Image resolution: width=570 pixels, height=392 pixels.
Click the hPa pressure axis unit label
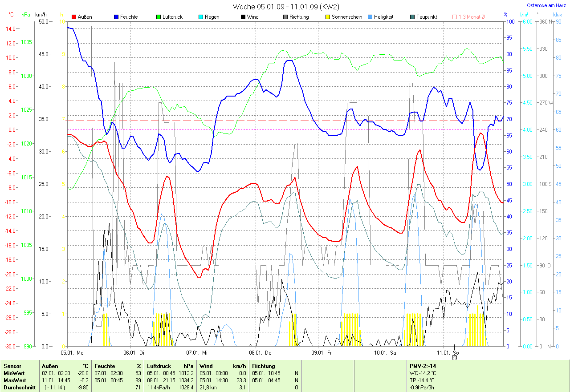point(26,15)
